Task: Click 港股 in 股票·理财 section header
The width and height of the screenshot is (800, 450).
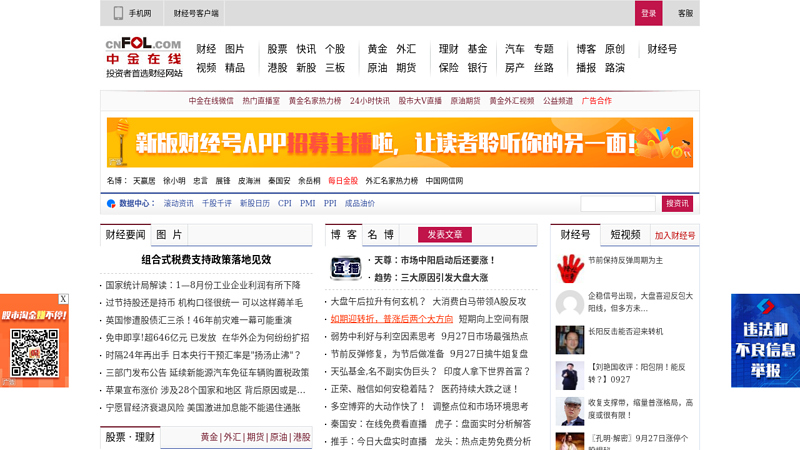Action: point(302,437)
